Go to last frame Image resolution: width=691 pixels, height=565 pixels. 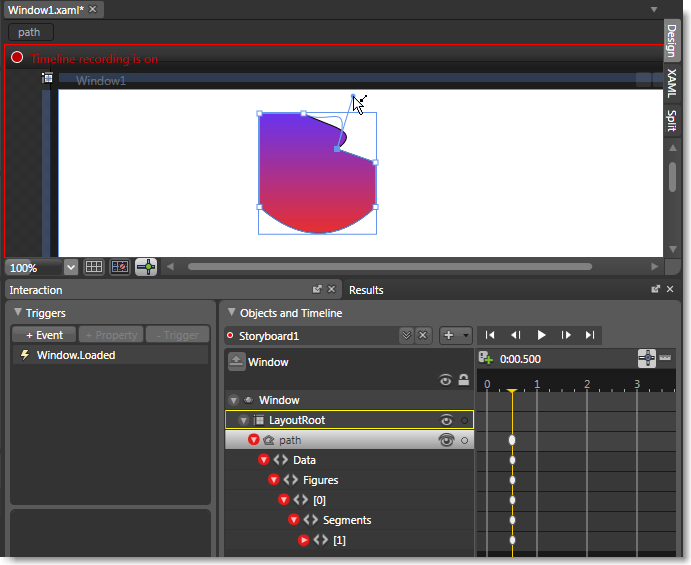pos(590,335)
